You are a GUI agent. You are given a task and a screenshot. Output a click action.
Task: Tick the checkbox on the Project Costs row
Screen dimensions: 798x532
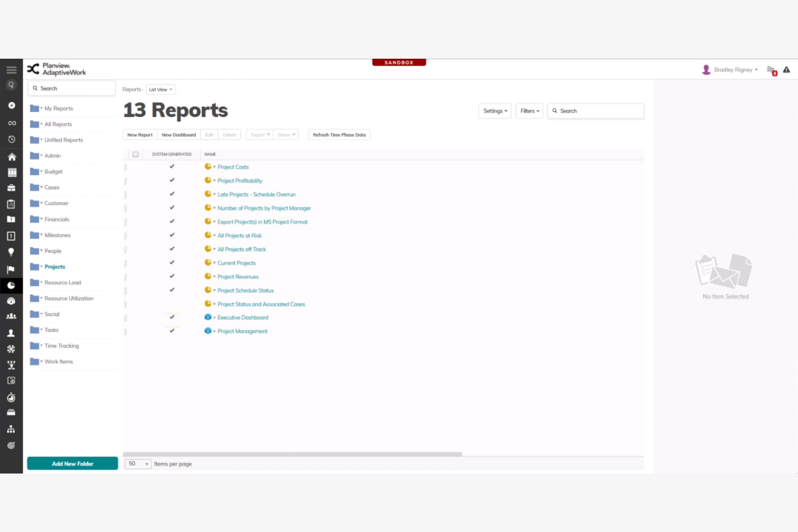pyautogui.click(x=135, y=167)
